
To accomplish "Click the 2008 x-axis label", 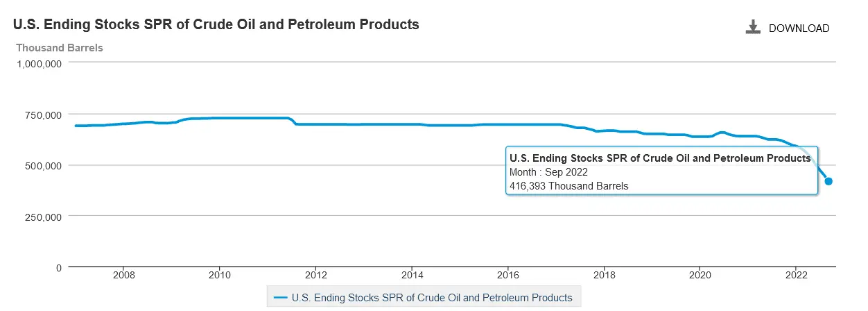I will click(x=123, y=274).
